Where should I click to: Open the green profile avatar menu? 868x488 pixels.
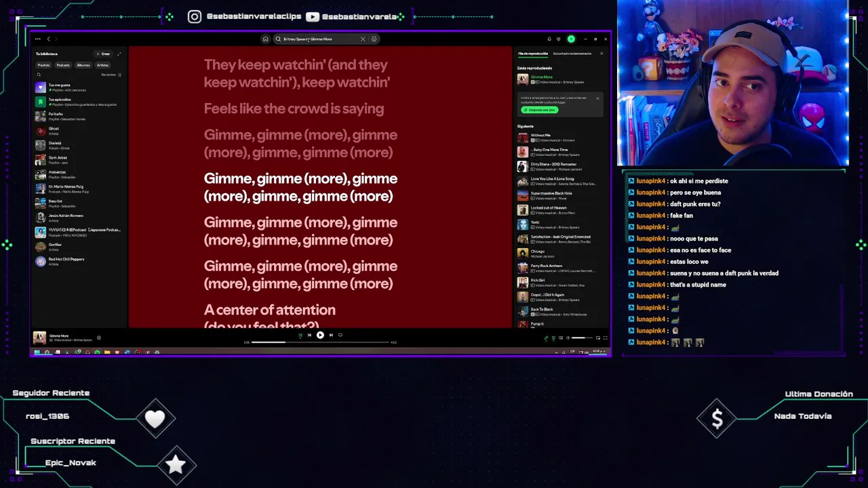[x=571, y=39]
